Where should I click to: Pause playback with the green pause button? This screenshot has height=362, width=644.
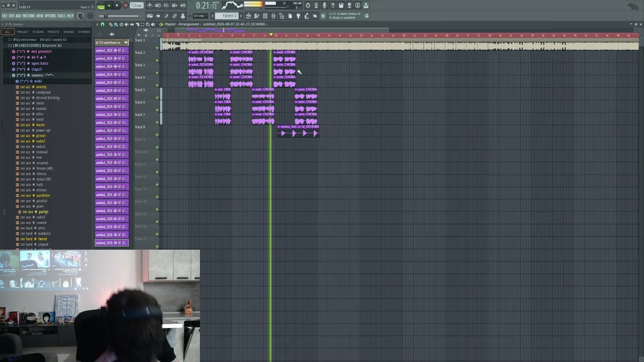pyautogui.click(x=109, y=6)
